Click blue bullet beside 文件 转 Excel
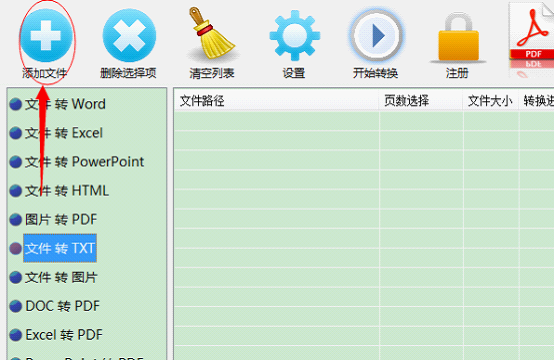 click(x=16, y=133)
